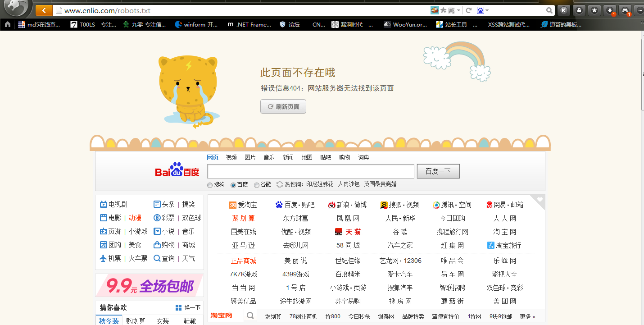Refresh hot searches icon next to 热搜词

280,184
